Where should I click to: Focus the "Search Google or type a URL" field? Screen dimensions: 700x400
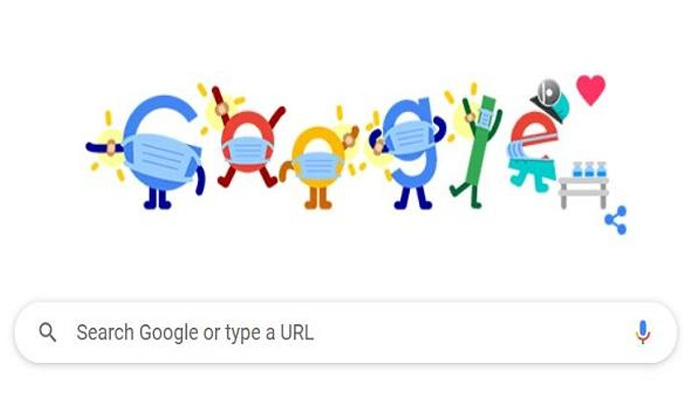pyautogui.click(x=346, y=333)
